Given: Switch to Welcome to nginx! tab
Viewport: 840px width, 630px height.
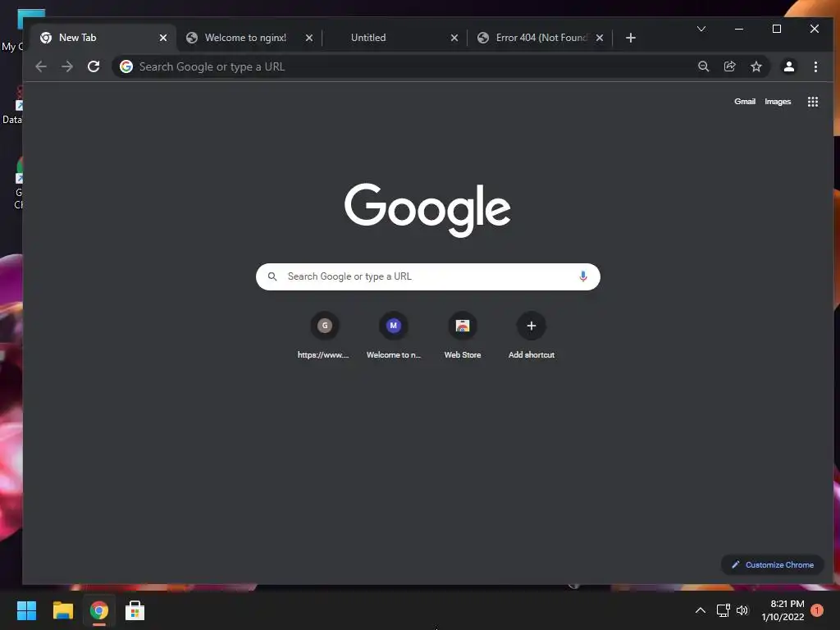Looking at the screenshot, I should tap(249, 38).
